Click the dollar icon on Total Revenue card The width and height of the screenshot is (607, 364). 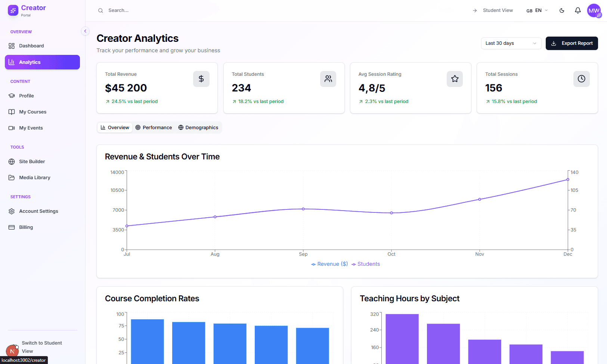coord(201,79)
